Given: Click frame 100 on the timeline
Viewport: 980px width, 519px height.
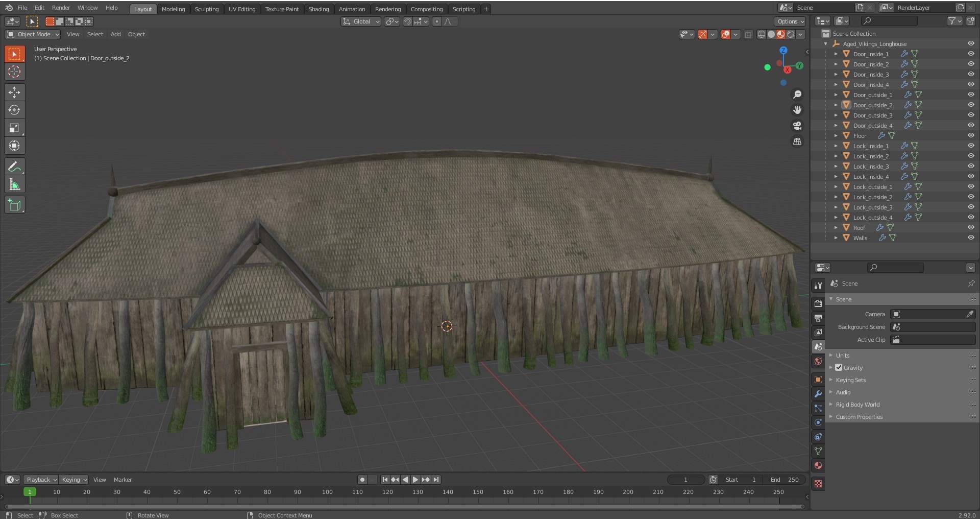Looking at the screenshot, I should click(x=327, y=492).
